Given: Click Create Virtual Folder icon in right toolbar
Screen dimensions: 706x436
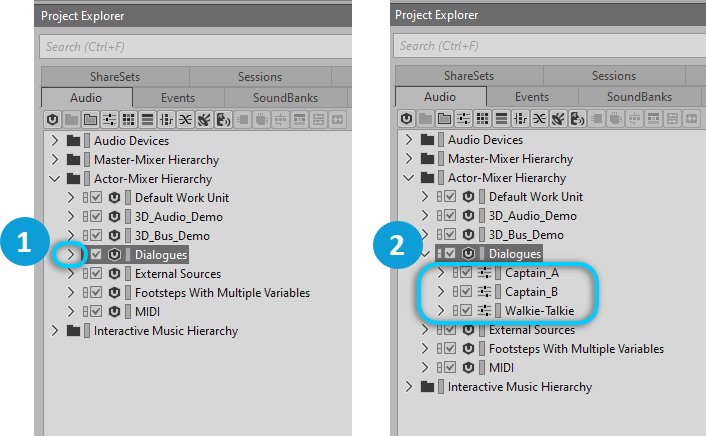Looking at the screenshot, I should [443, 119].
